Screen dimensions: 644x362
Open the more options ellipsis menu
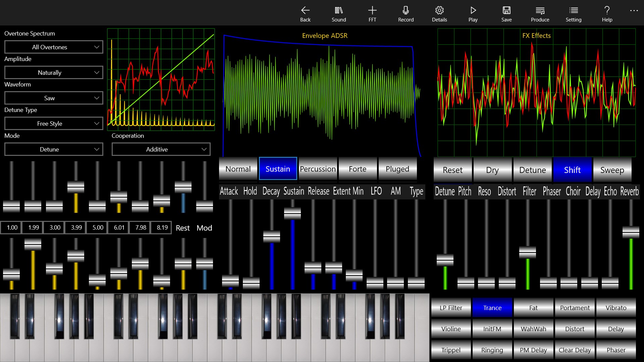tap(634, 11)
